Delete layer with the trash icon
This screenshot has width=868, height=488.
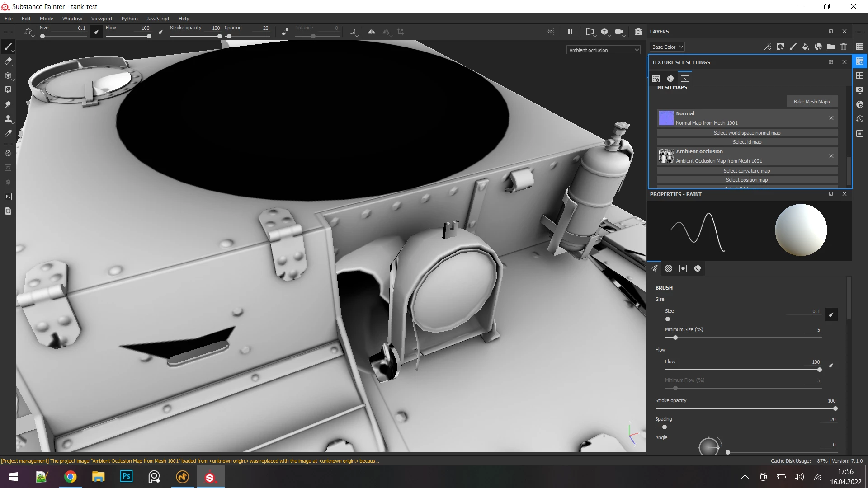coord(844,47)
